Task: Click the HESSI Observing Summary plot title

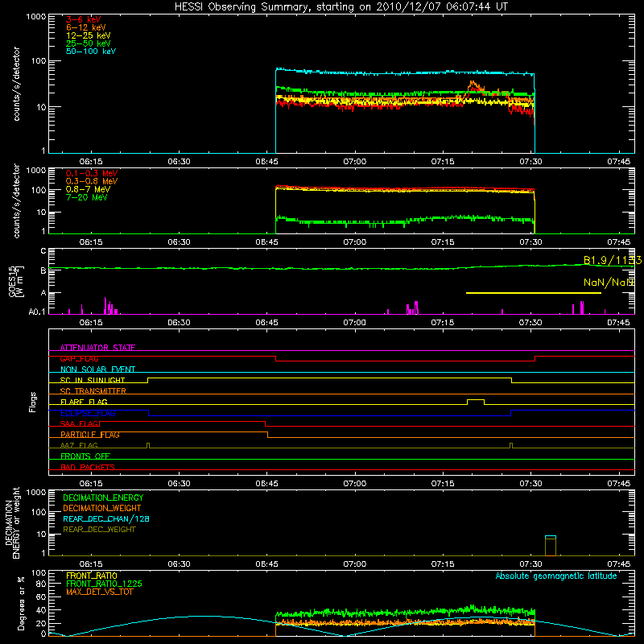Action: tap(341, 7)
